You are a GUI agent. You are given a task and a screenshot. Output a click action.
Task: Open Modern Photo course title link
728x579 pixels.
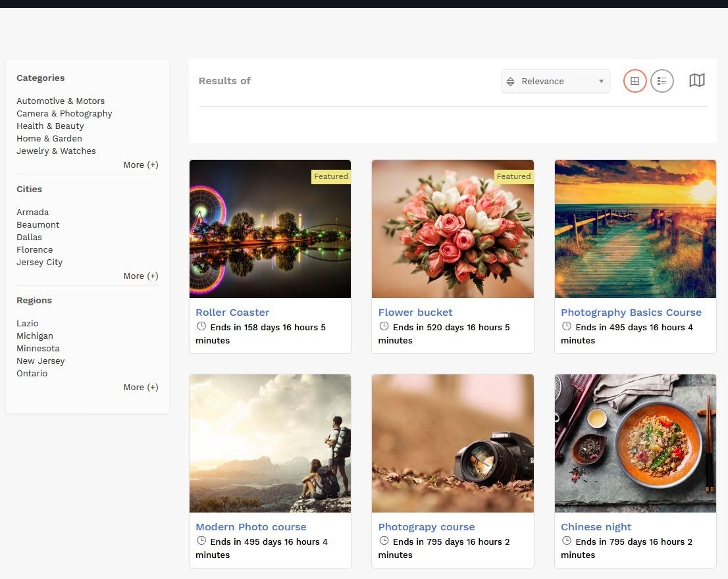click(x=251, y=527)
